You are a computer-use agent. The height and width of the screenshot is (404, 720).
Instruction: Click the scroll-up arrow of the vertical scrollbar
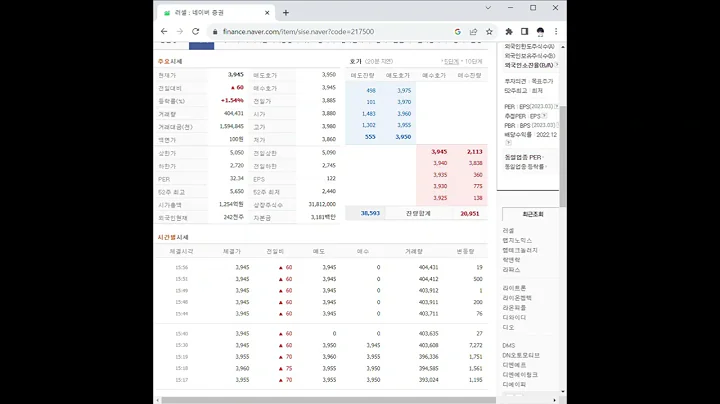click(563, 47)
